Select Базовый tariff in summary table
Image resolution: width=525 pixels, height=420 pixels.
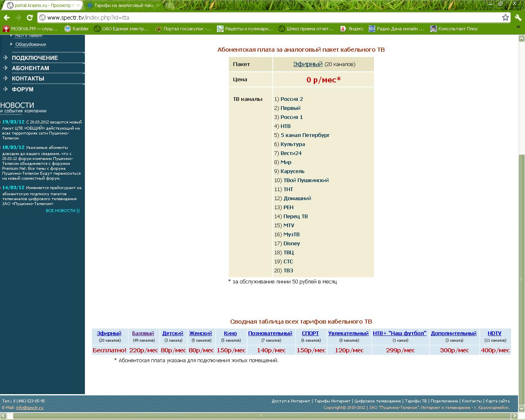point(143,333)
